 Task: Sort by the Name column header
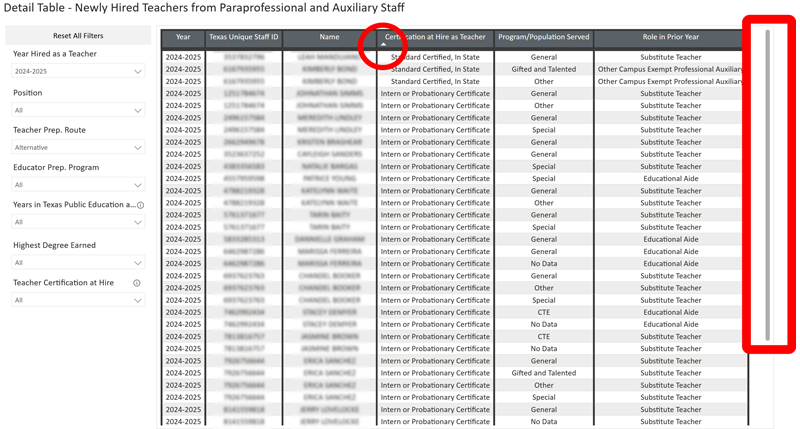pyautogui.click(x=330, y=37)
